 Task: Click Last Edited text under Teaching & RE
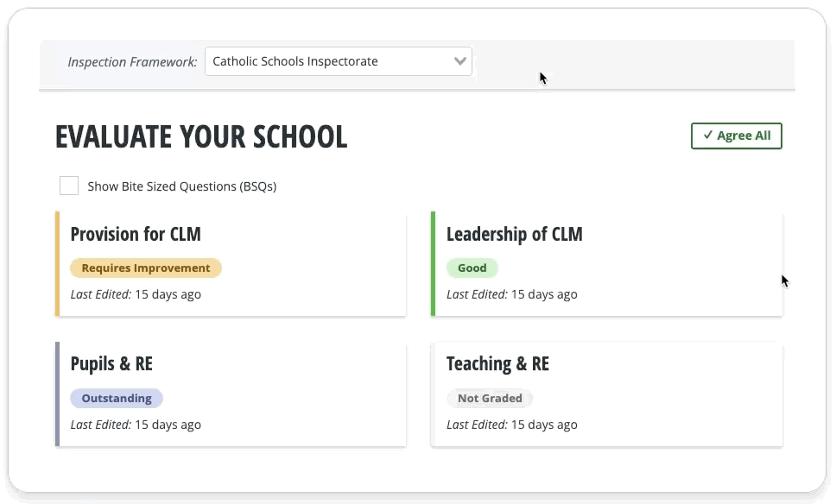(511, 425)
